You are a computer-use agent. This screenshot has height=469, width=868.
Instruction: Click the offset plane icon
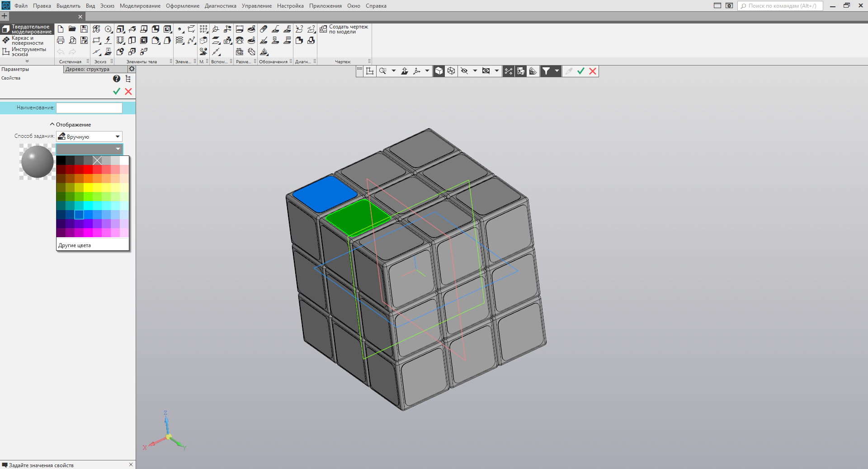[x=216, y=40]
